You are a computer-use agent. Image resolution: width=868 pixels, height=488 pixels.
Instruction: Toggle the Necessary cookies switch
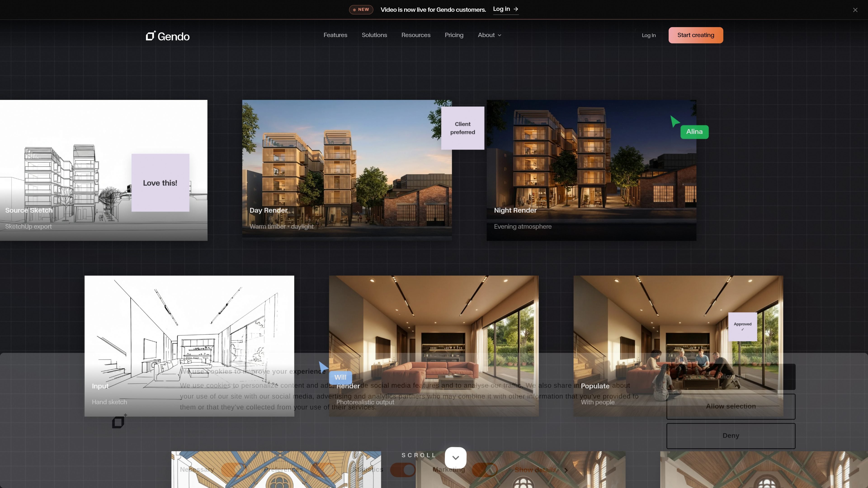coord(234,469)
